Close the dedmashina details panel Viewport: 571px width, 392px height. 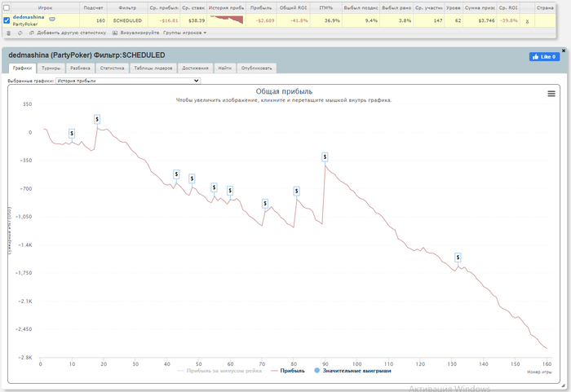tap(564, 51)
